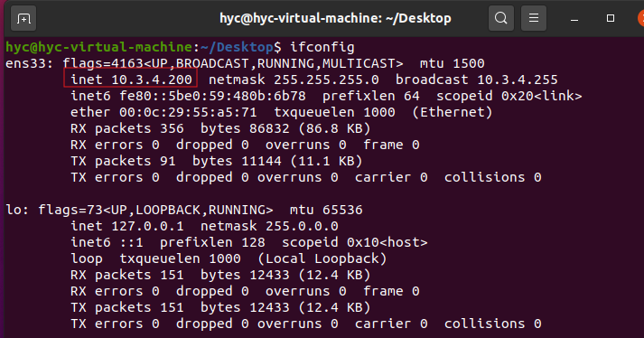Click the inet6 fe80::5be0:59:480b:6b78 address

click(x=188, y=96)
